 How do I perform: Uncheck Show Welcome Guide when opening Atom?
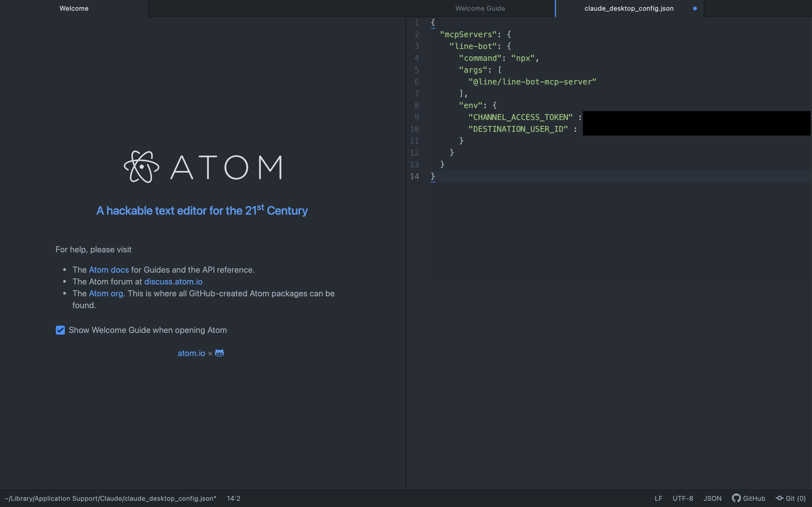coord(60,330)
